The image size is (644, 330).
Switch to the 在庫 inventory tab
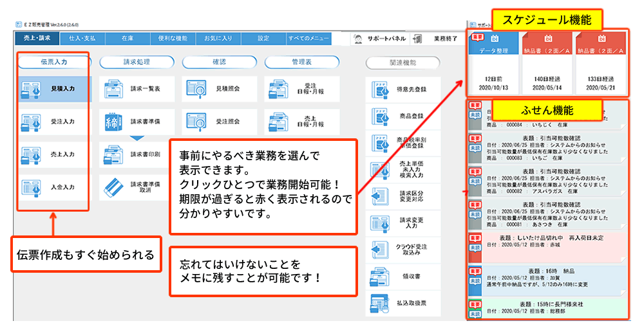127,39
